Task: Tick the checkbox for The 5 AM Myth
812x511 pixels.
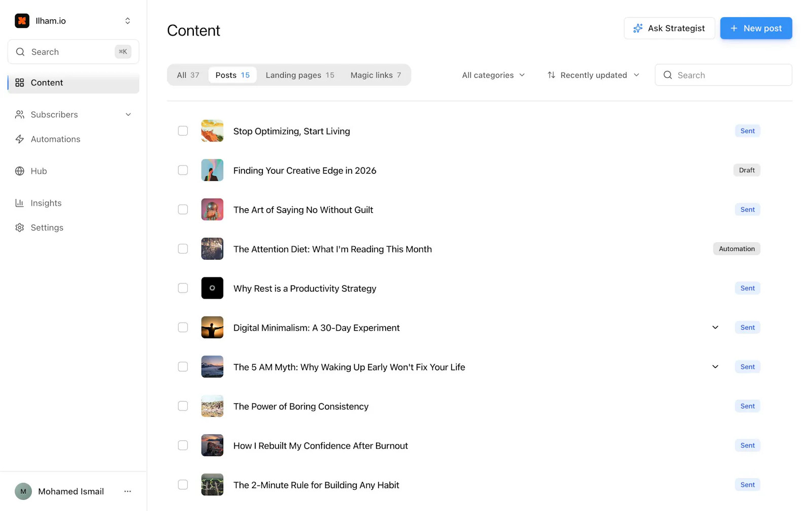Action: tap(183, 367)
